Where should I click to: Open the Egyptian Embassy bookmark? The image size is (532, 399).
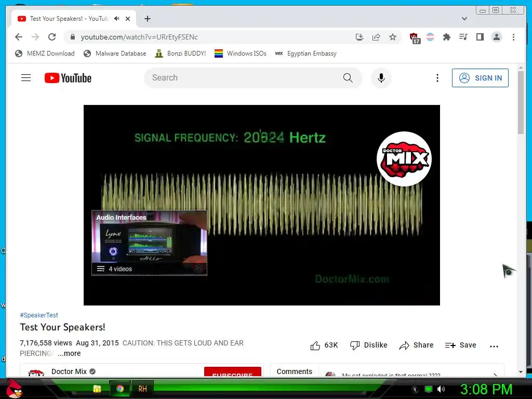point(305,54)
